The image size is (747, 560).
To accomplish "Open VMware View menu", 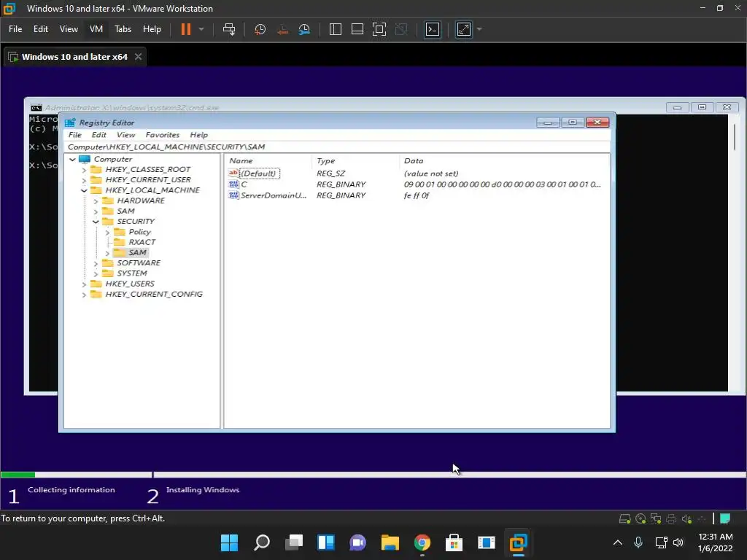I will pyautogui.click(x=69, y=29).
